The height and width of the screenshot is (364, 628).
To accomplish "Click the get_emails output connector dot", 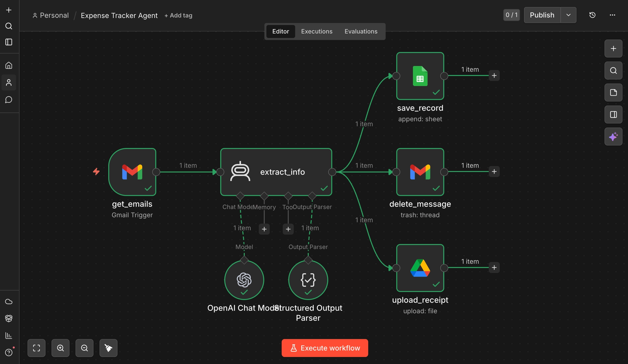I will 156,172.
